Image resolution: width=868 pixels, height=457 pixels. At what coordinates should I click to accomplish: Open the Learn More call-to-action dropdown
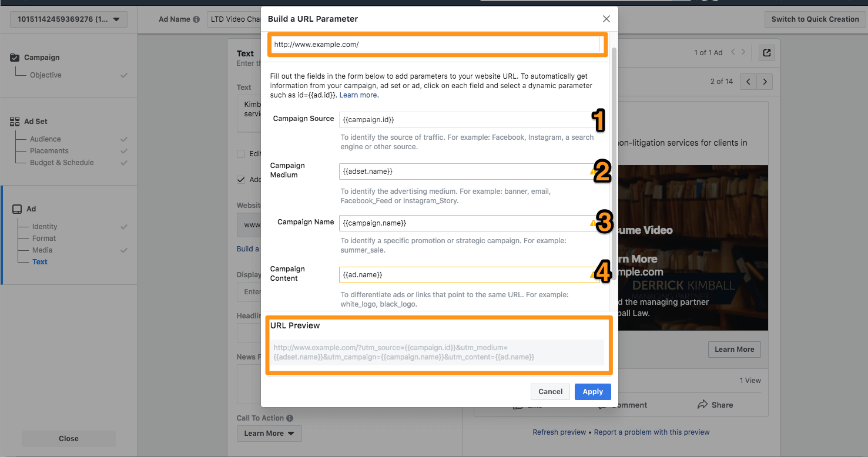point(269,434)
